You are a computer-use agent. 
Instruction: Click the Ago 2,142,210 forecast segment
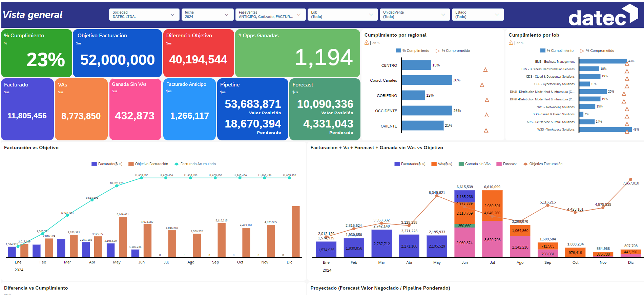click(x=520, y=247)
